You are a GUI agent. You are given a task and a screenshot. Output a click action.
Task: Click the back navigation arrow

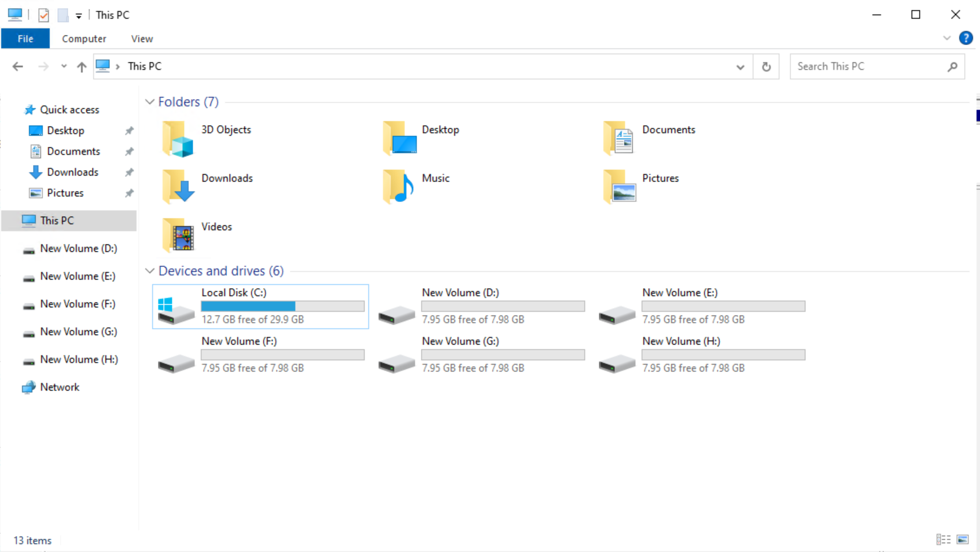click(17, 66)
